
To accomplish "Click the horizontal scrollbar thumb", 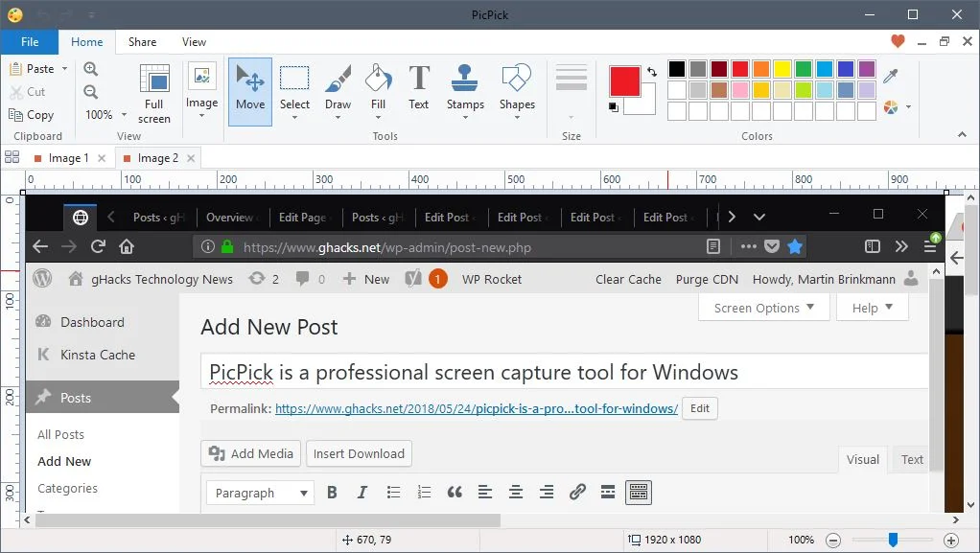I will click(x=268, y=519).
